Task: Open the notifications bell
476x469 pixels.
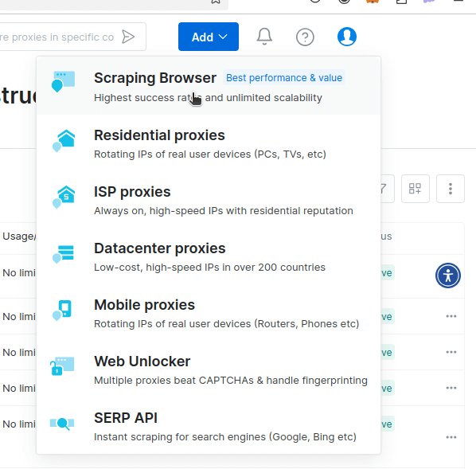Action: (264, 37)
